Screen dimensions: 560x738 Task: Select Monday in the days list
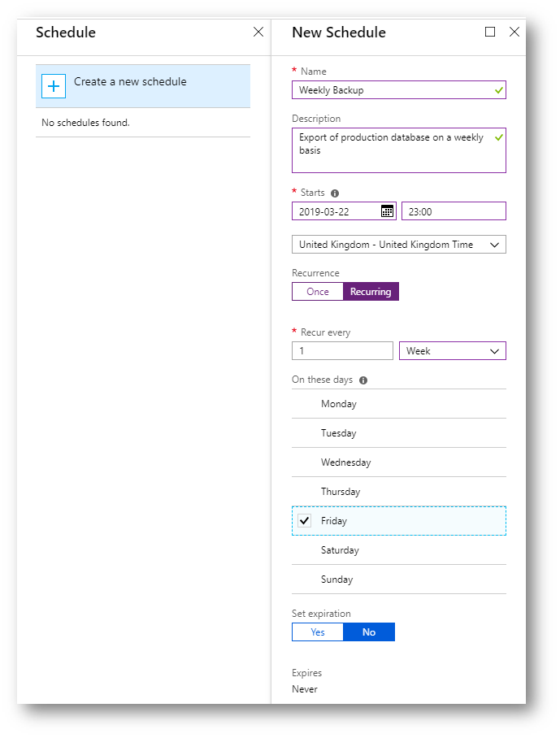(398, 404)
